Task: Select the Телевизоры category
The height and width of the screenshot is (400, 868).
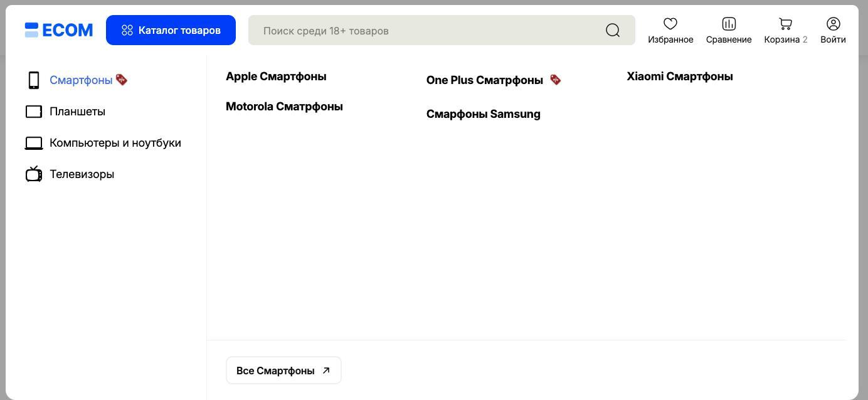Action: pyautogui.click(x=82, y=174)
